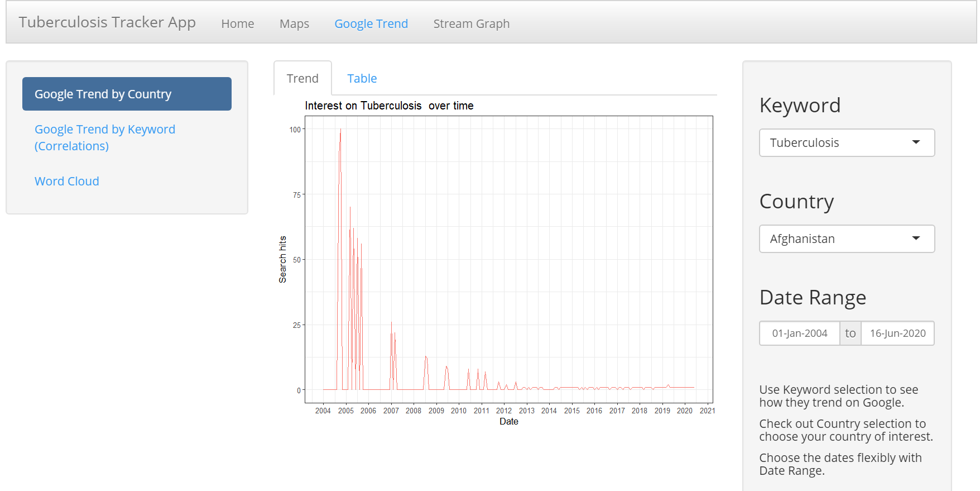Open the Stream Graph page
The height and width of the screenshot is (491, 980).
[x=472, y=23]
